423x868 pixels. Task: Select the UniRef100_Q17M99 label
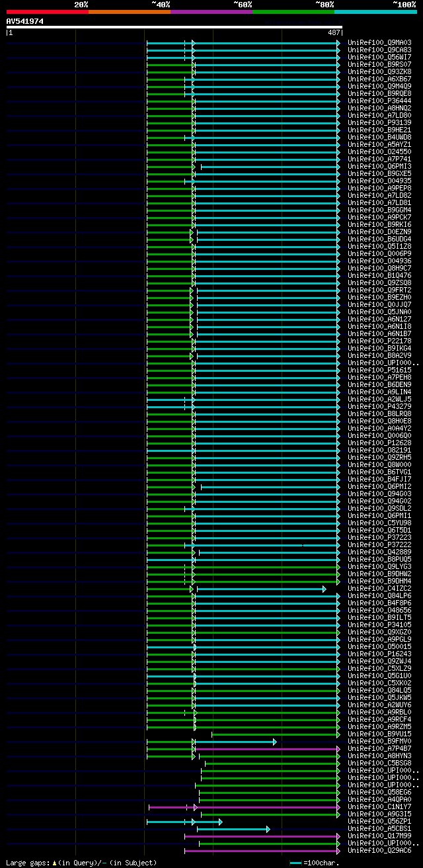coord(379,836)
